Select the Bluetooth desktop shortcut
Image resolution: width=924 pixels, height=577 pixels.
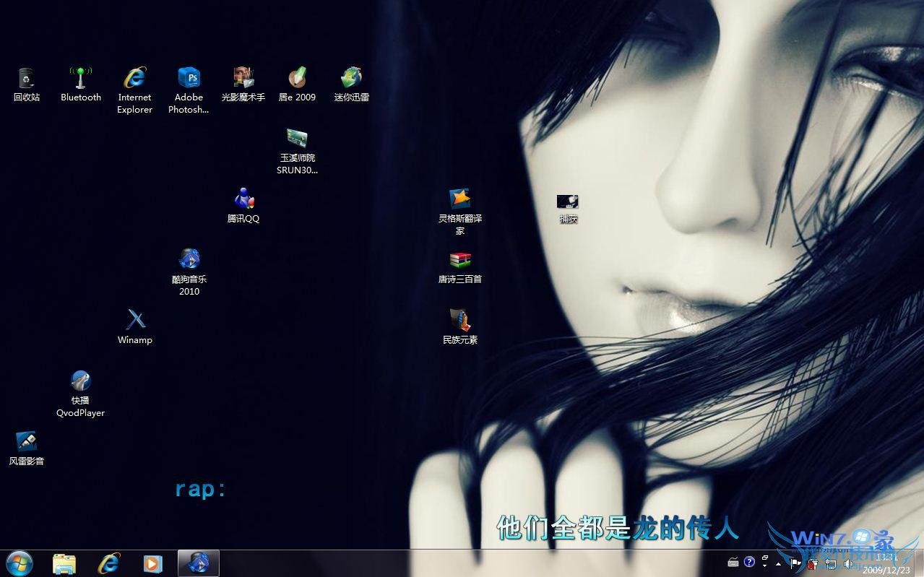81,85
